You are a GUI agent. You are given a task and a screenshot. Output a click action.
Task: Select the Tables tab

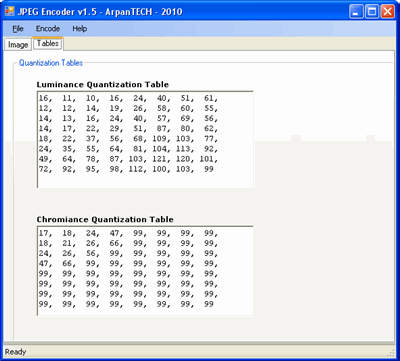(x=48, y=43)
